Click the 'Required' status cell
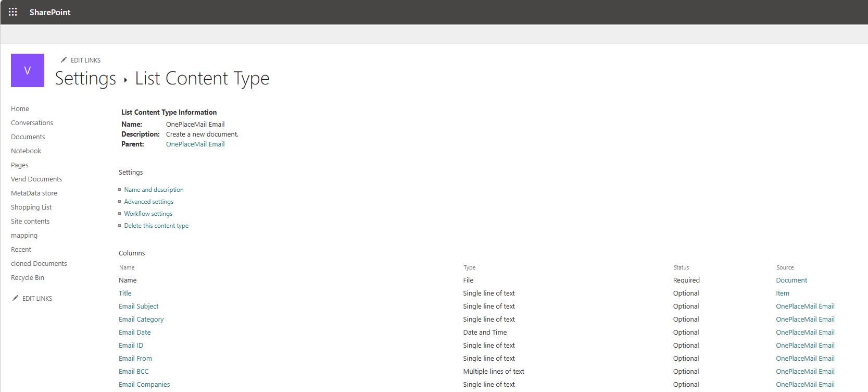This screenshot has height=392, width=868. tap(686, 280)
